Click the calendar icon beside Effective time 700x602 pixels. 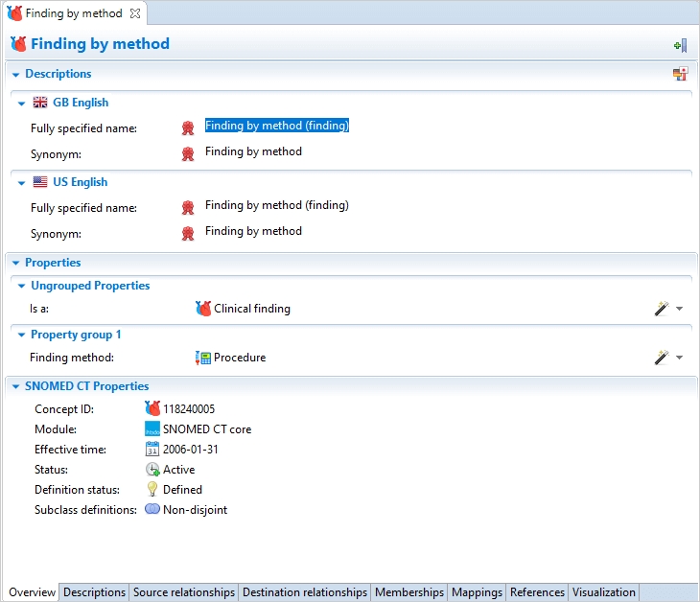click(x=152, y=450)
